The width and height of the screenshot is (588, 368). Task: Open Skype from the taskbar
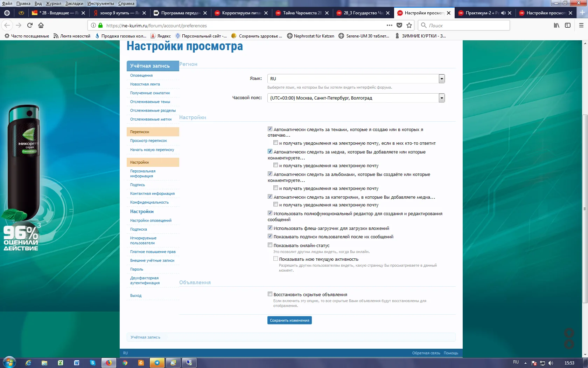tap(93, 363)
